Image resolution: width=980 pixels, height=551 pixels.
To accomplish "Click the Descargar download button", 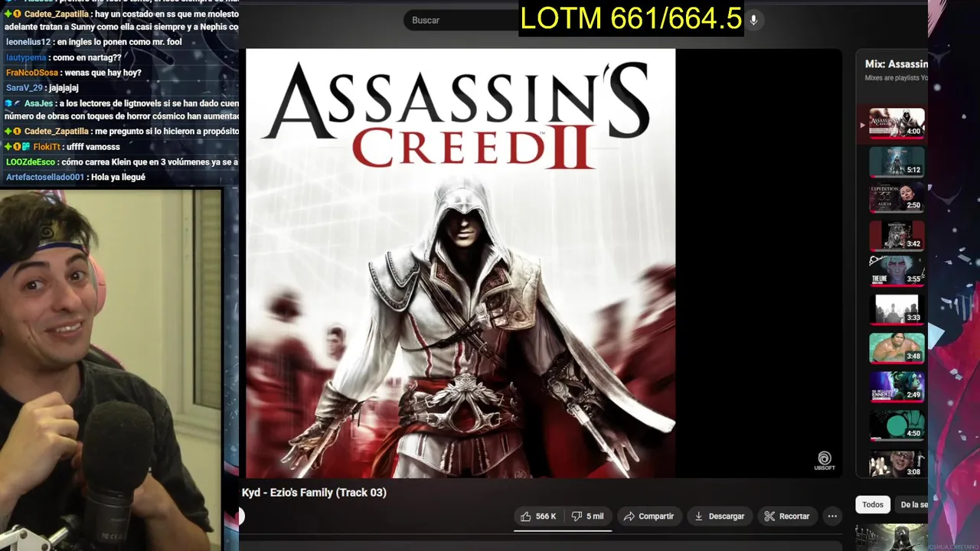I will point(720,517).
